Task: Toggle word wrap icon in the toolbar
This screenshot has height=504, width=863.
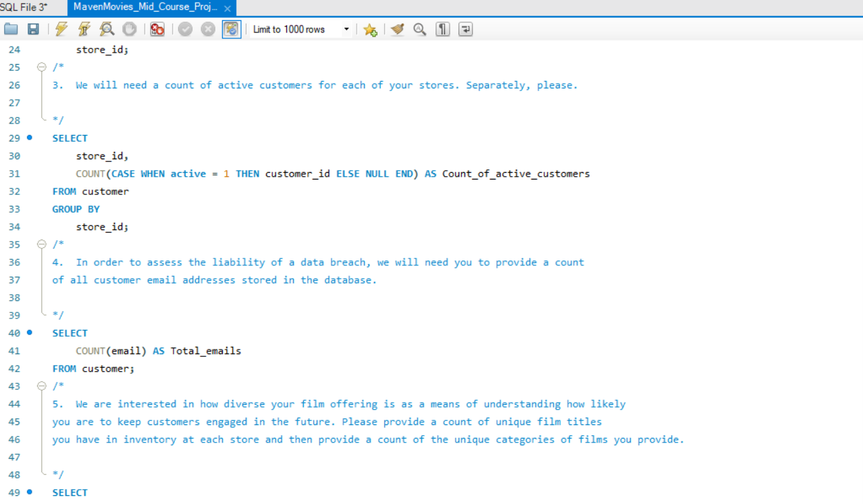Action: 465,29
